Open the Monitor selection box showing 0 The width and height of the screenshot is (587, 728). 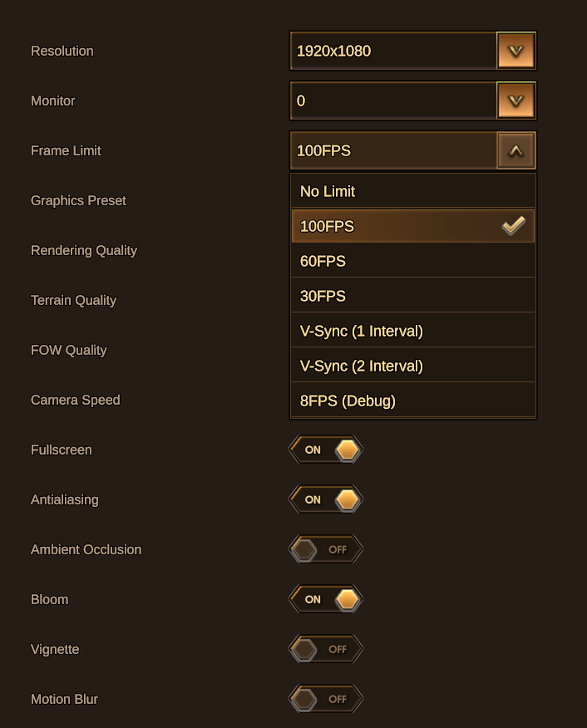pyautogui.click(x=394, y=101)
